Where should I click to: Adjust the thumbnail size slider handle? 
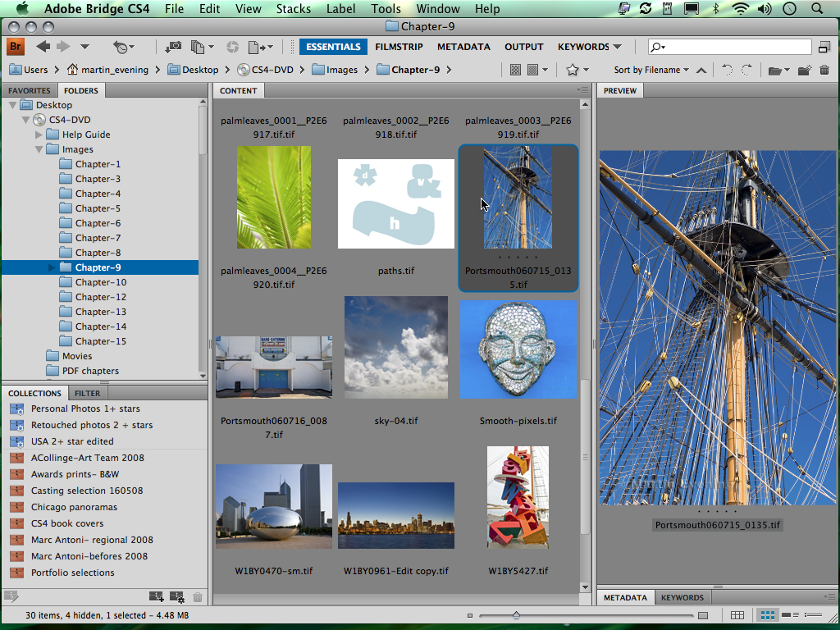(x=516, y=615)
